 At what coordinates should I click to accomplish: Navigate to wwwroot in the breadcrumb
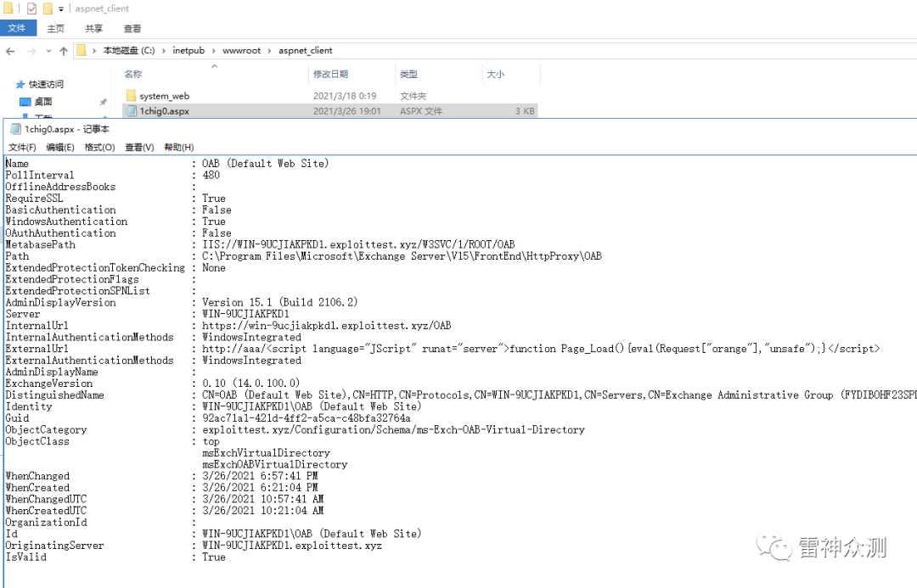[x=241, y=50]
